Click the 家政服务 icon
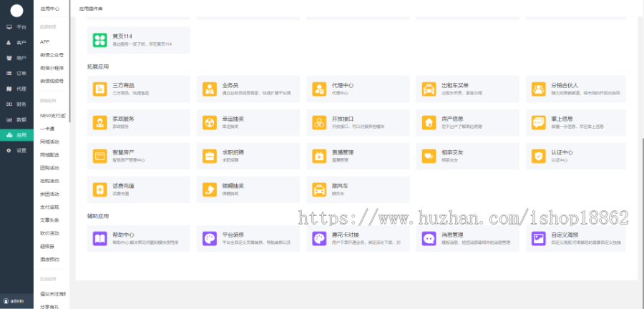Viewport: 644px width, 309px height. [x=99, y=122]
